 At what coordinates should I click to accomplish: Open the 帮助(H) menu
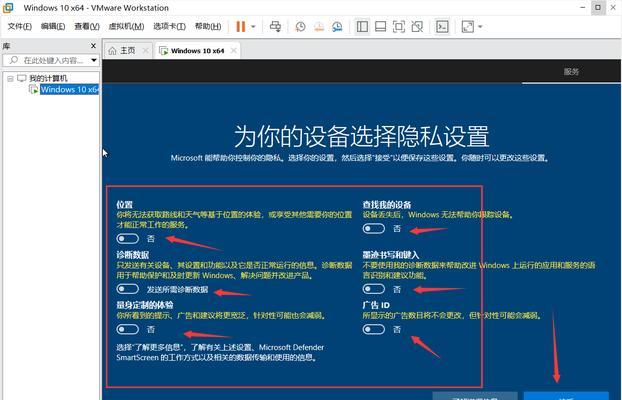click(x=208, y=26)
